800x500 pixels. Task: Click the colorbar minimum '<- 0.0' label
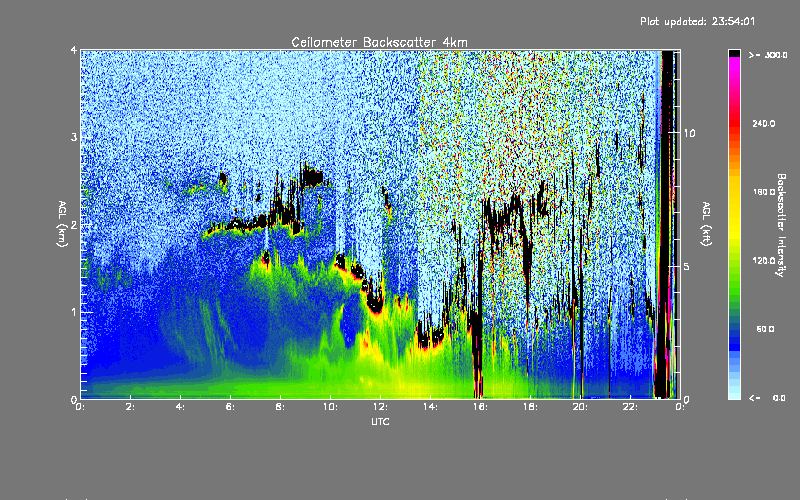tap(767, 398)
